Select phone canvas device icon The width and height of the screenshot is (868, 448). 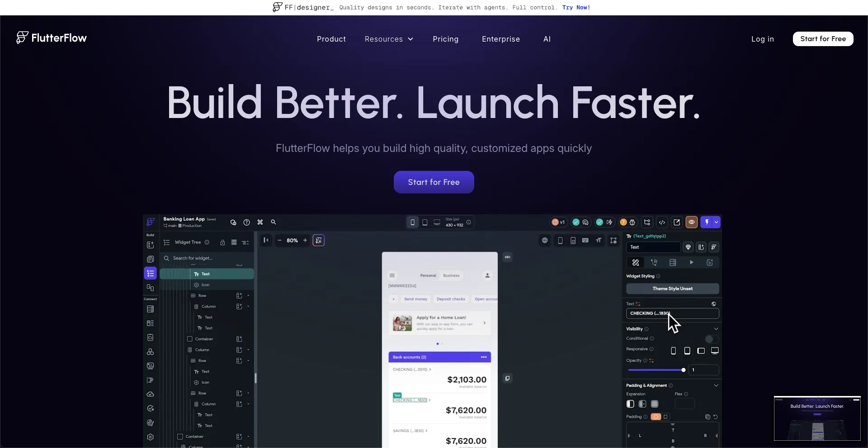pyautogui.click(x=412, y=222)
